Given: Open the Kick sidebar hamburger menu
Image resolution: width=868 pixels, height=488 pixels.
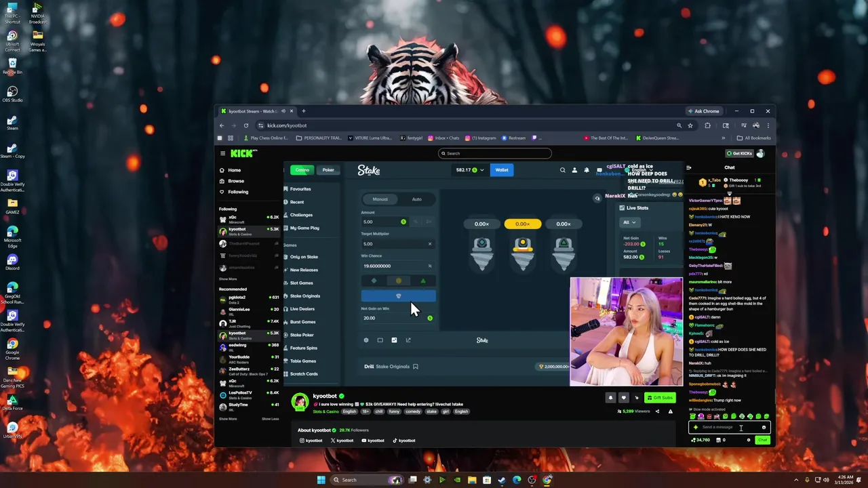Looking at the screenshot, I should [222, 153].
